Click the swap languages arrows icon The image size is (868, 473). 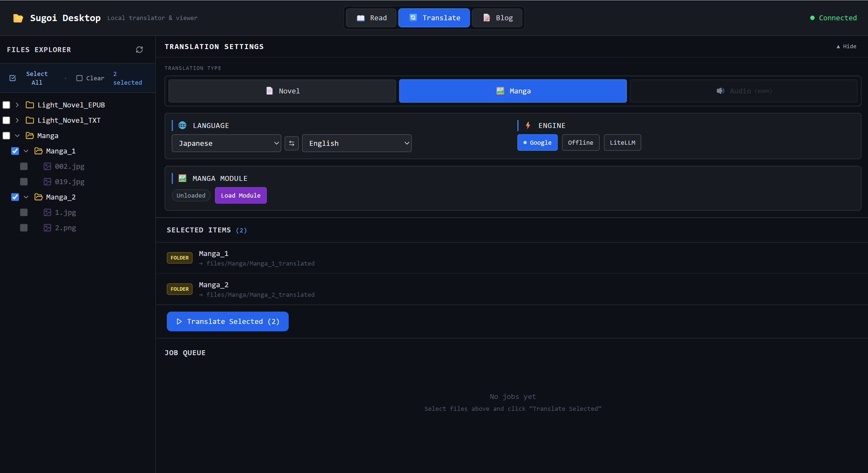coord(291,143)
